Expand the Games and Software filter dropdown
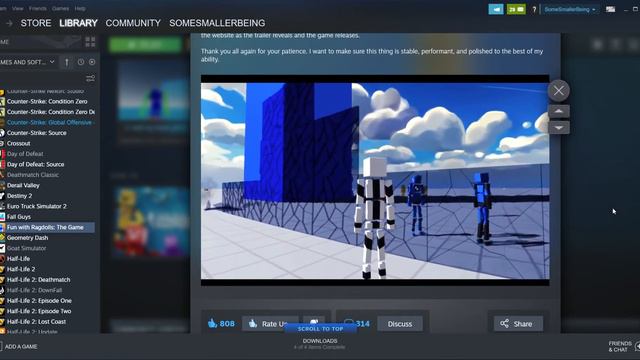 coord(28,62)
